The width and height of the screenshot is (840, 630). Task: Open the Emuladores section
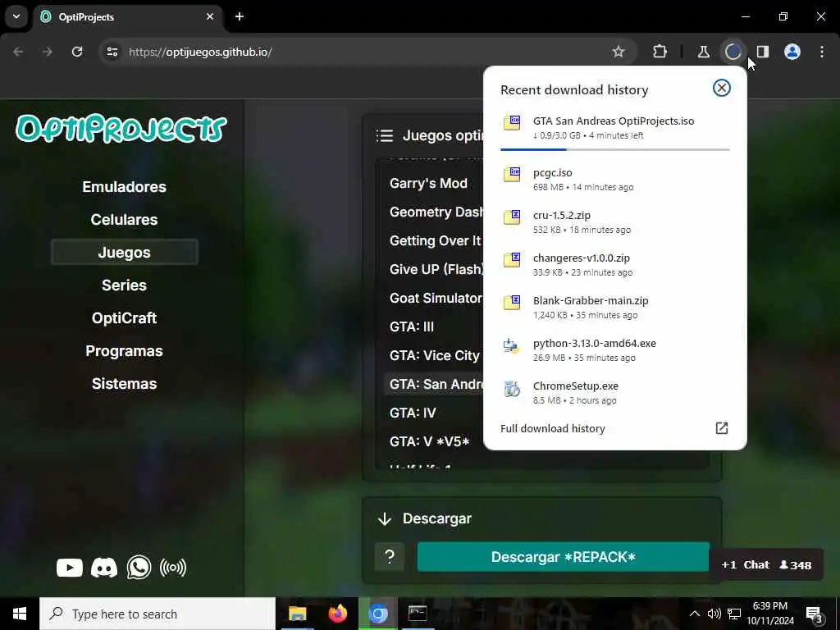(125, 187)
